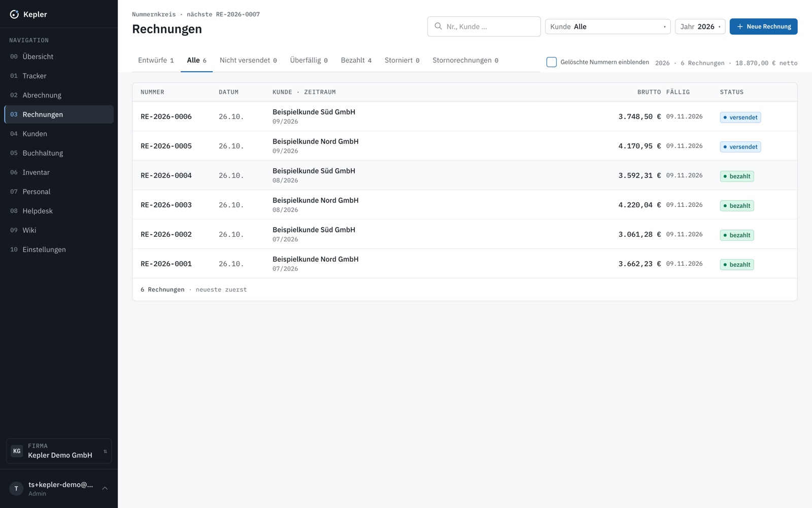Click the amount 4.170,95 €
The image size is (812, 508).
point(639,146)
